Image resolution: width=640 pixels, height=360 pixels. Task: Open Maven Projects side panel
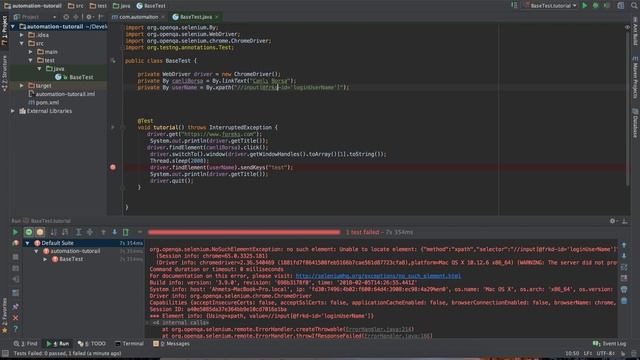(x=635, y=78)
